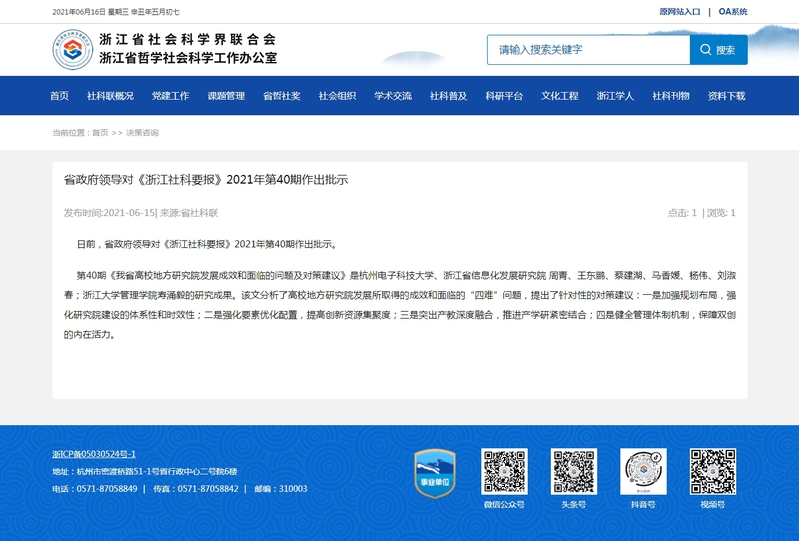The image size is (799, 541).
Task: Click the 原网站入口 link at top
Action: click(680, 12)
